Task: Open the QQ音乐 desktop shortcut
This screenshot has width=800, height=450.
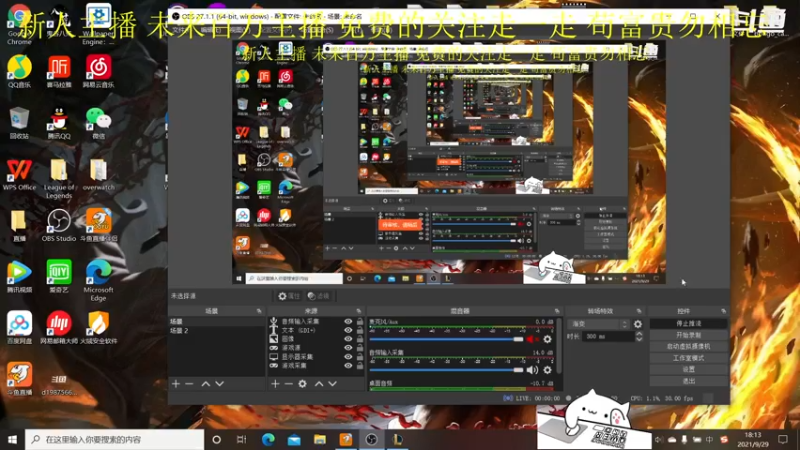Action: [19, 71]
